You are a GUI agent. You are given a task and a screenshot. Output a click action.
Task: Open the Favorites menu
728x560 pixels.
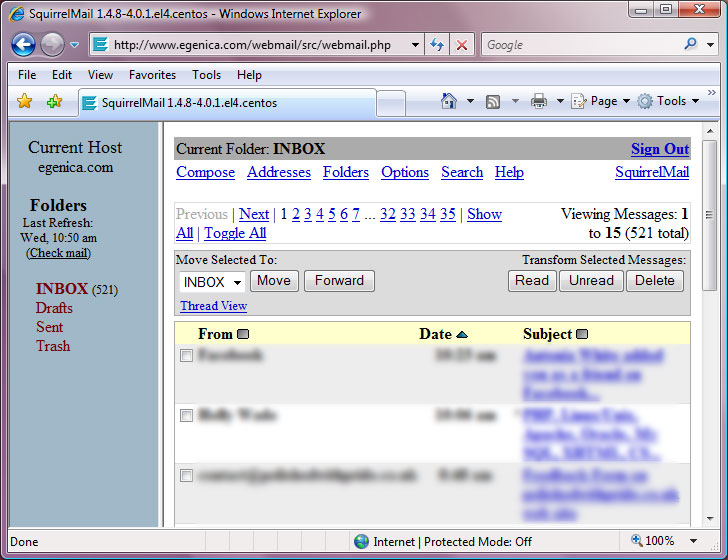click(x=152, y=75)
